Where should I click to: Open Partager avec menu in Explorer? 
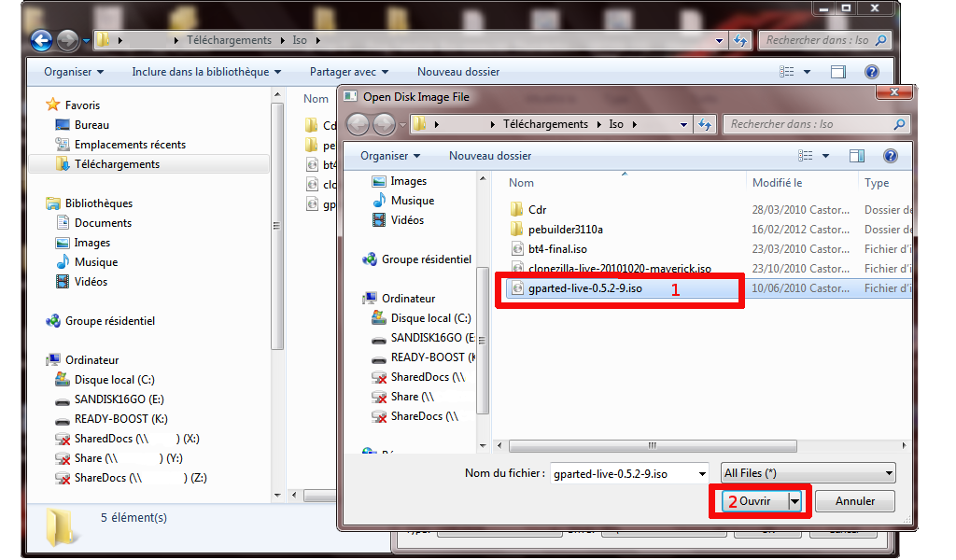[x=349, y=72]
